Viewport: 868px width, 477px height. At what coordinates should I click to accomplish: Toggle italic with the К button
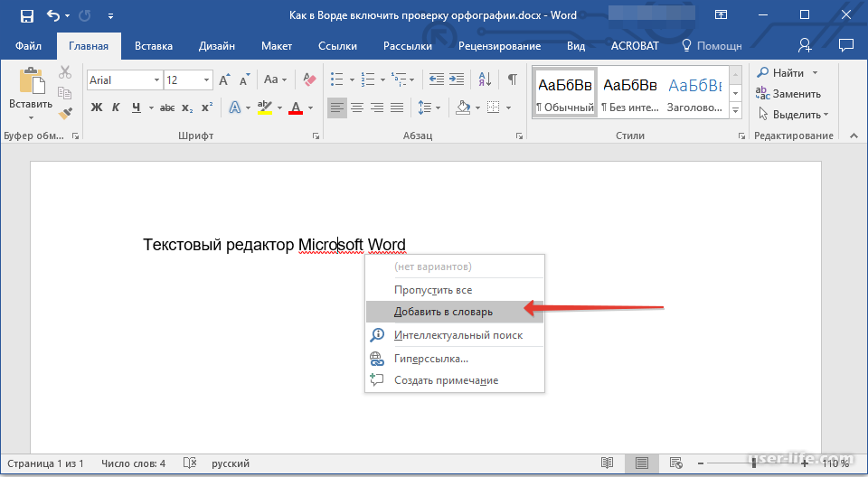pyautogui.click(x=116, y=108)
